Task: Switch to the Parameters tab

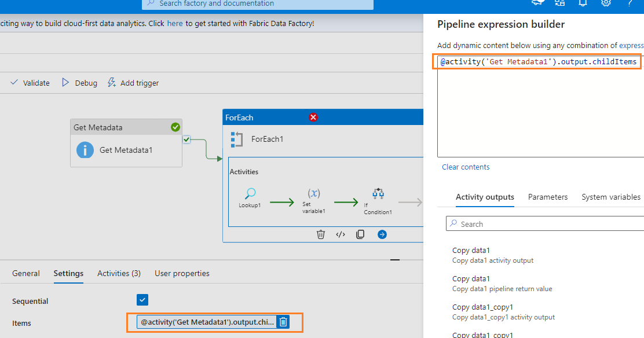Action: click(547, 197)
